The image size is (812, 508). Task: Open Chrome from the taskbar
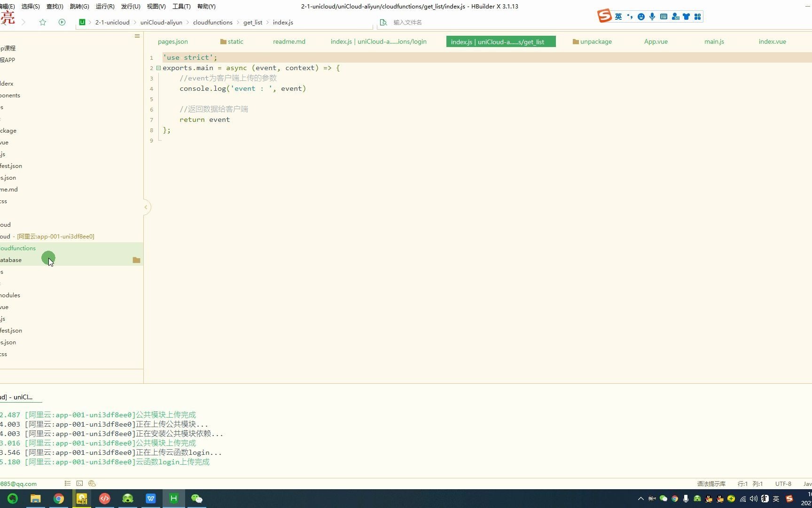[59, 499]
